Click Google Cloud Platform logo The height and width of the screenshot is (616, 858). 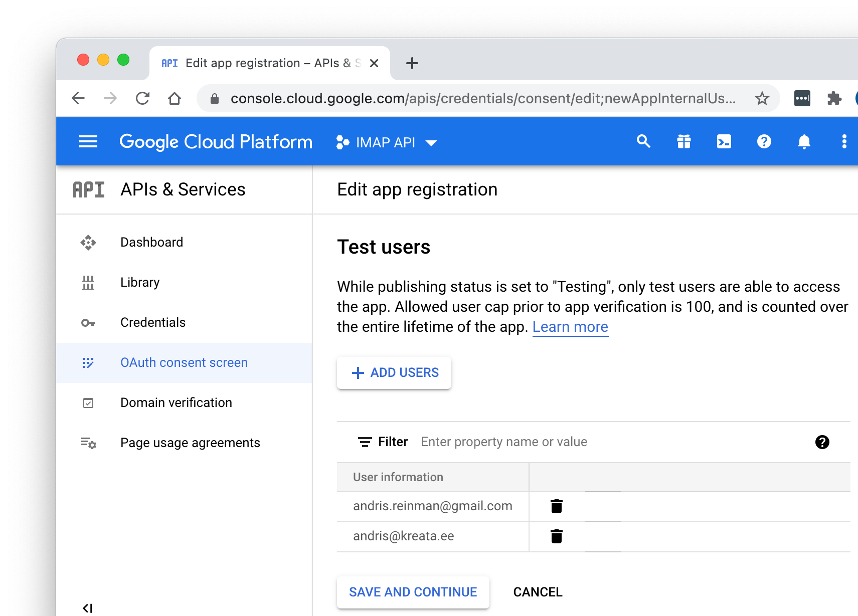coord(216,142)
